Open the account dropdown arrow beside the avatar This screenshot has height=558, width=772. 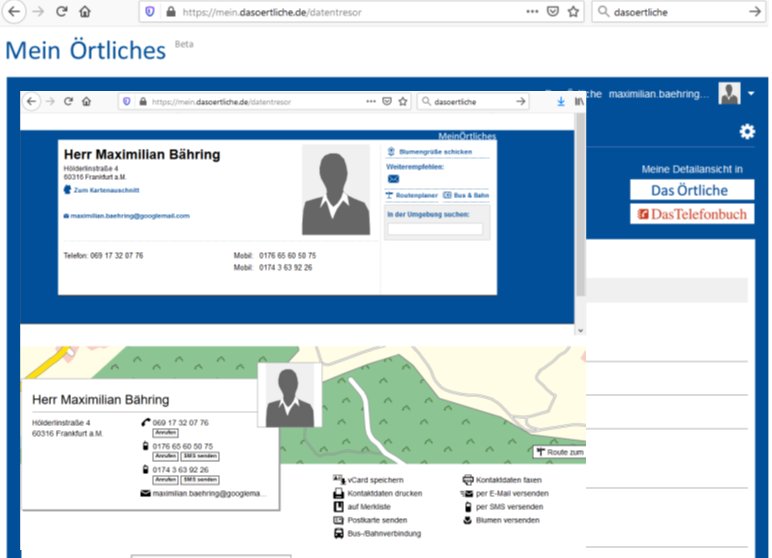pyautogui.click(x=751, y=93)
